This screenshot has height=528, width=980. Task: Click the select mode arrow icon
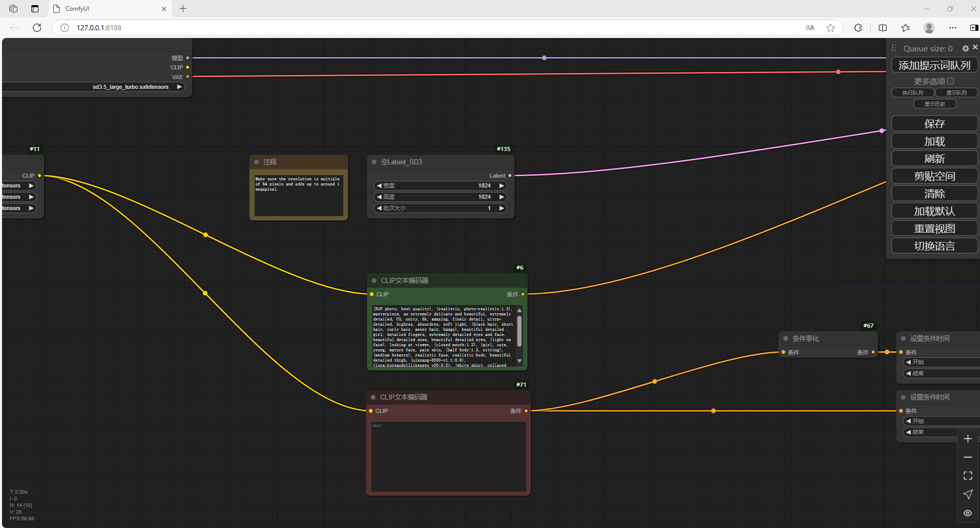[968, 494]
